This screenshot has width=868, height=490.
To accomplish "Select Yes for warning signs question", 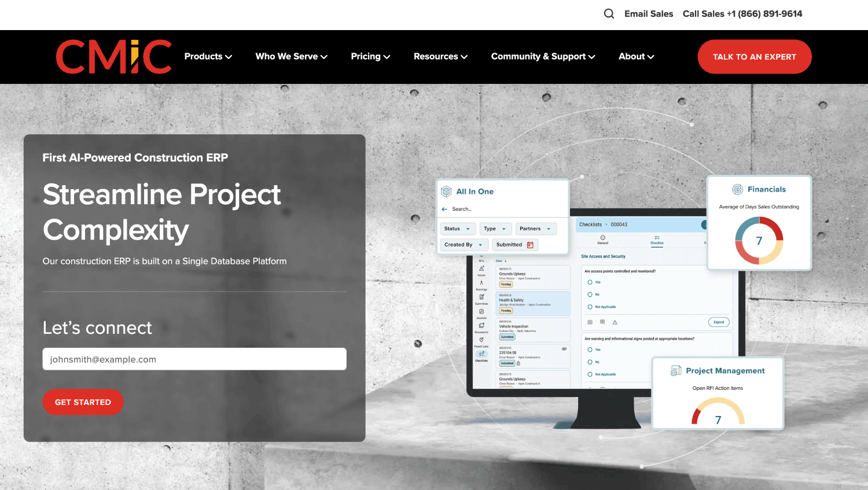I will click(x=590, y=349).
